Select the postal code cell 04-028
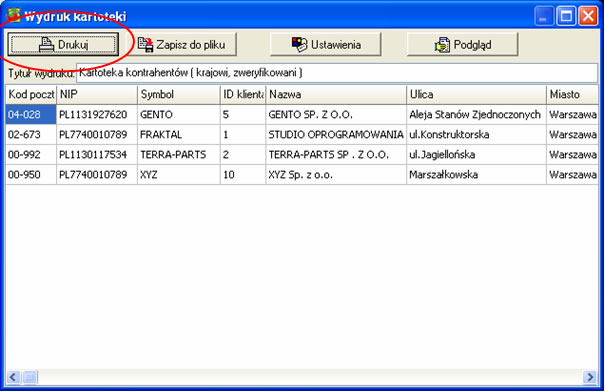This screenshot has height=392, width=605. 31,115
